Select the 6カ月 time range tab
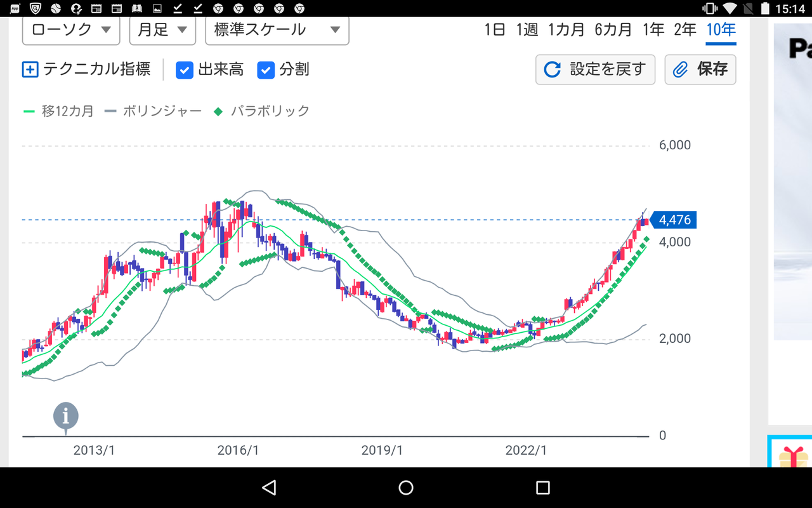This screenshot has height=508, width=812. [613, 30]
